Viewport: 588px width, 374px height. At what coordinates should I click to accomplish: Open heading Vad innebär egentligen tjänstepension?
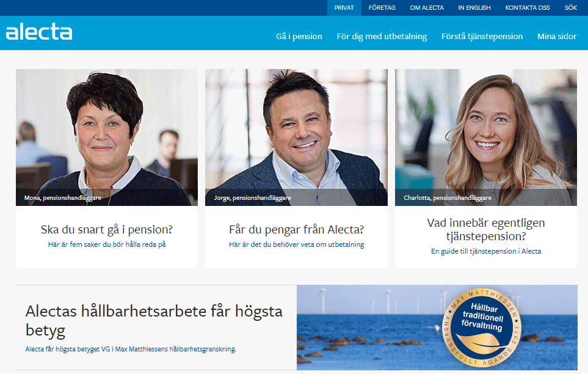[486, 229]
